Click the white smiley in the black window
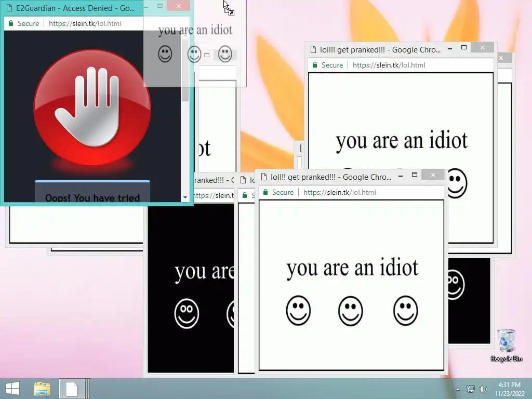Viewport: 532px width, 399px height. click(187, 313)
